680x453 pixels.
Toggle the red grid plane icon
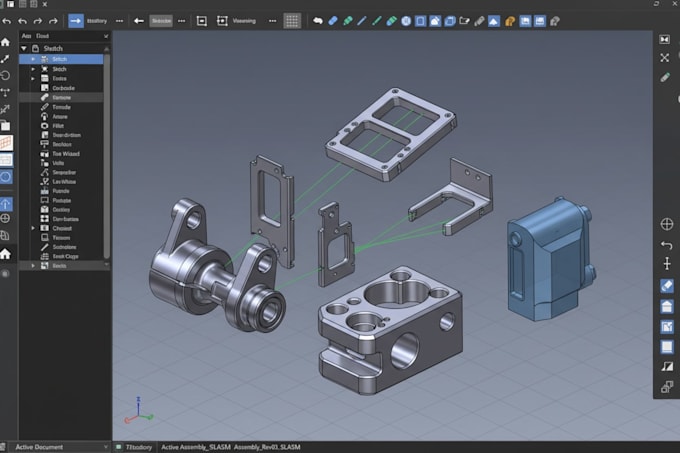click(6, 143)
